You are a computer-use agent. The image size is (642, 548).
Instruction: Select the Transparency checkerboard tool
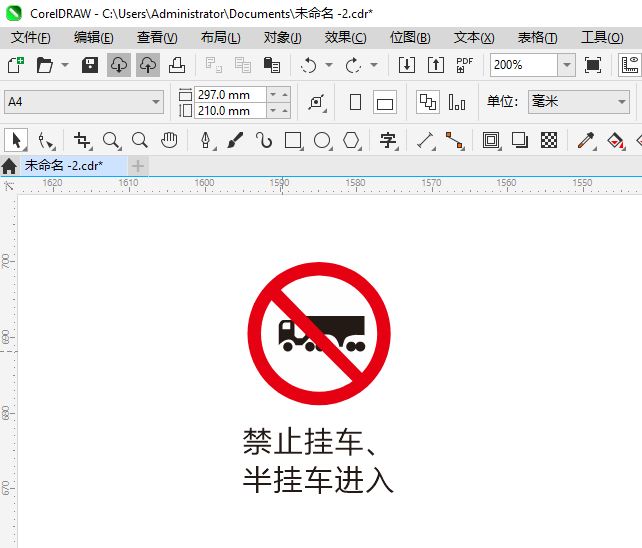549,140
